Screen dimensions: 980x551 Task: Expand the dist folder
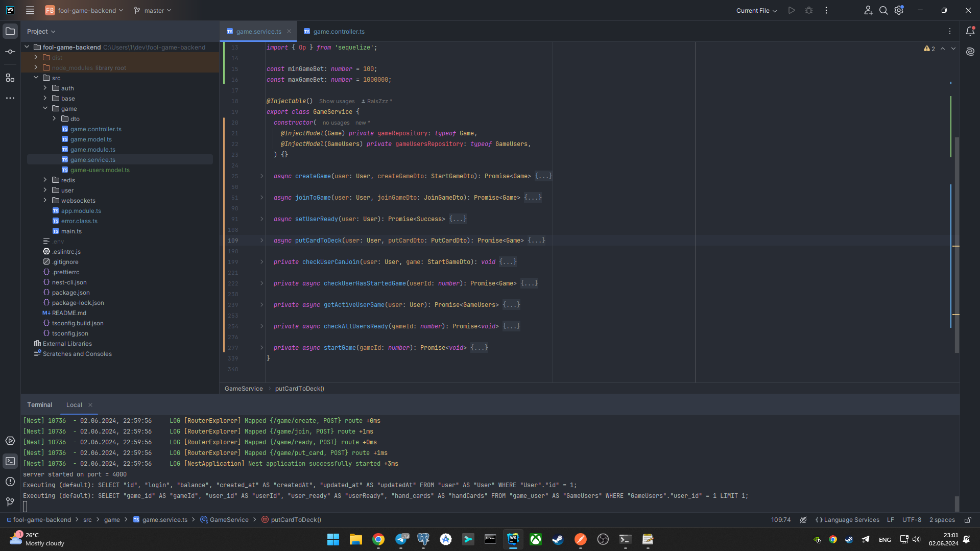36,57
